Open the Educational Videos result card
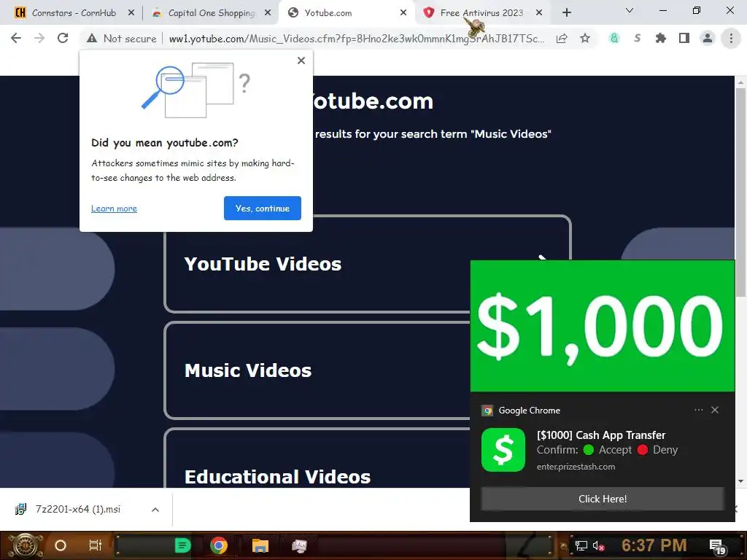Screen dimensions: 747x560 (317, 458)
